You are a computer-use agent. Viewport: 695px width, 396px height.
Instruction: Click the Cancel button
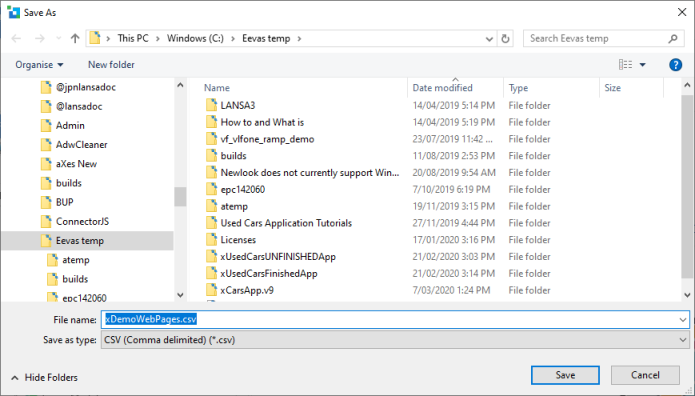[x=645, y=375]
